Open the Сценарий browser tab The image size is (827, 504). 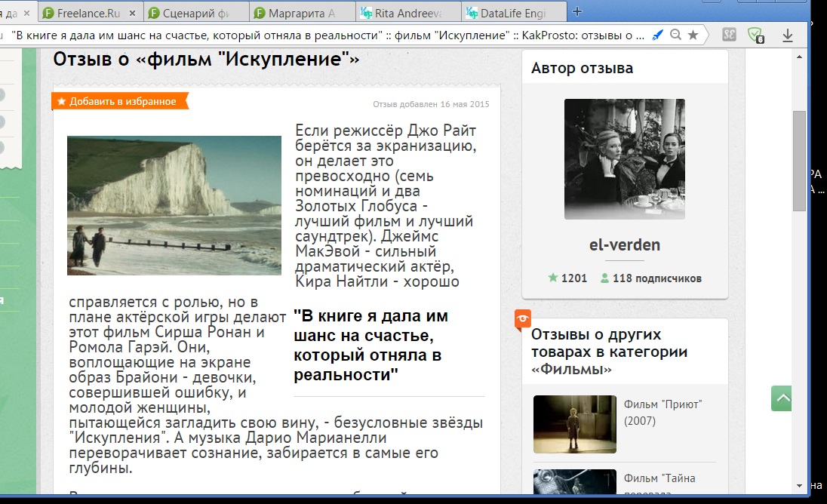point(195,13)
